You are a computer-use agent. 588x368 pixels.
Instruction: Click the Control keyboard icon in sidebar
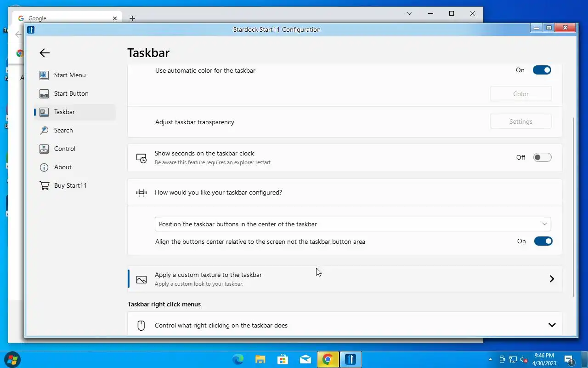click(44, 149)
